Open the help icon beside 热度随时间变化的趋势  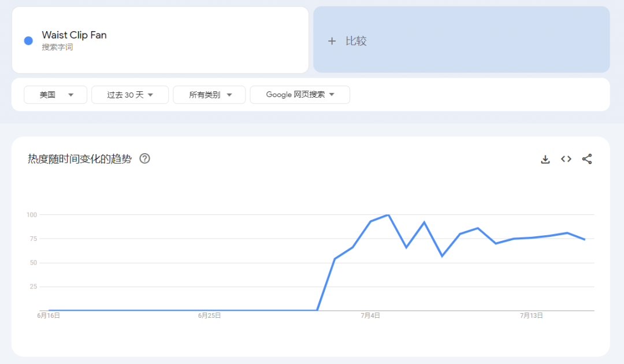[x=145, y=158]
